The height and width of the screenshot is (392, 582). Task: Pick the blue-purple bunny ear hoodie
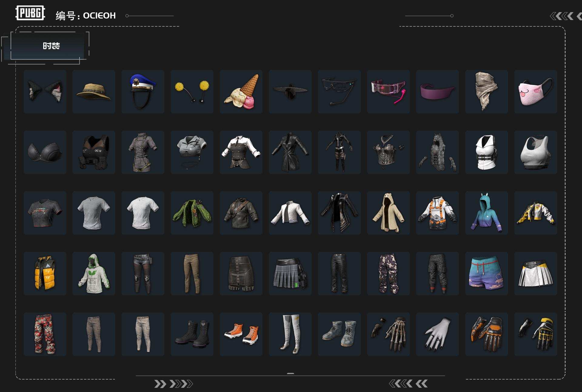(487, 213)
